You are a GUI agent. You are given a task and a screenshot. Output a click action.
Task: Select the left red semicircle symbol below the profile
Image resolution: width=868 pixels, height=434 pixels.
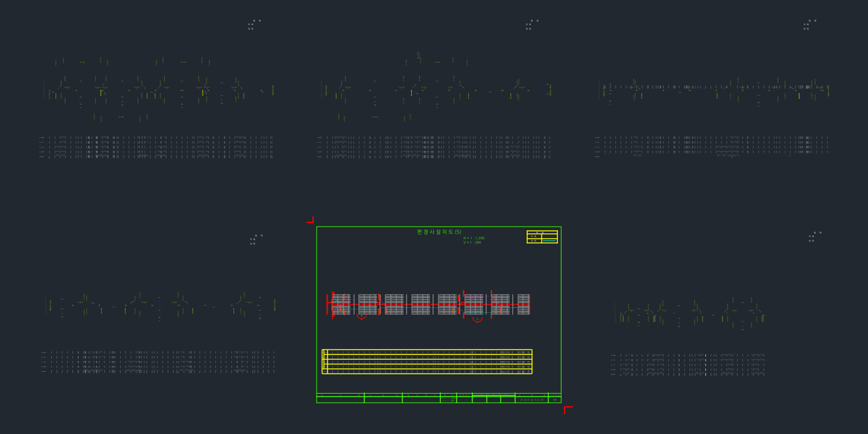point(361,316)
